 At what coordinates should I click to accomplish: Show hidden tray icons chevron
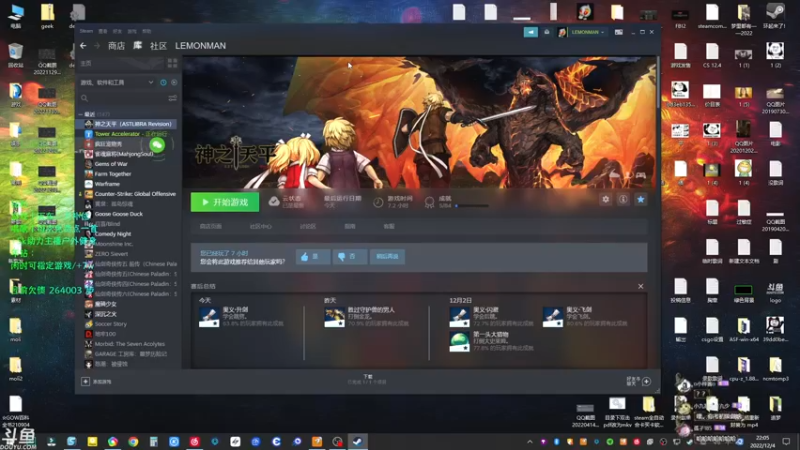point(530,441)
